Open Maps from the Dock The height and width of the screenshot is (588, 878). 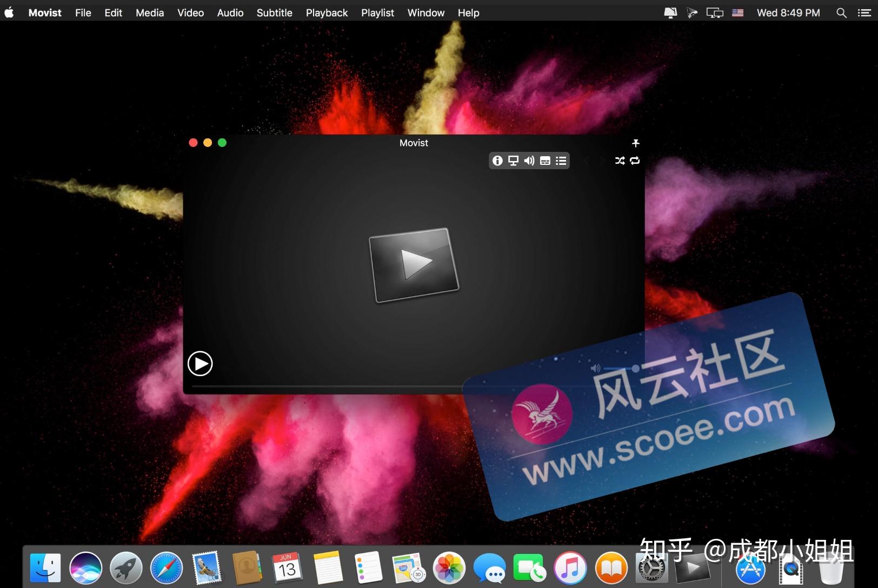[x=408, y=567]
